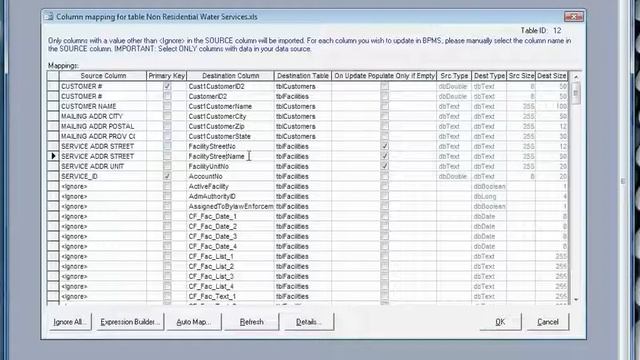
Task: Click the CF_Fac_List_2 destination cell
Action: tap(230, 266)
